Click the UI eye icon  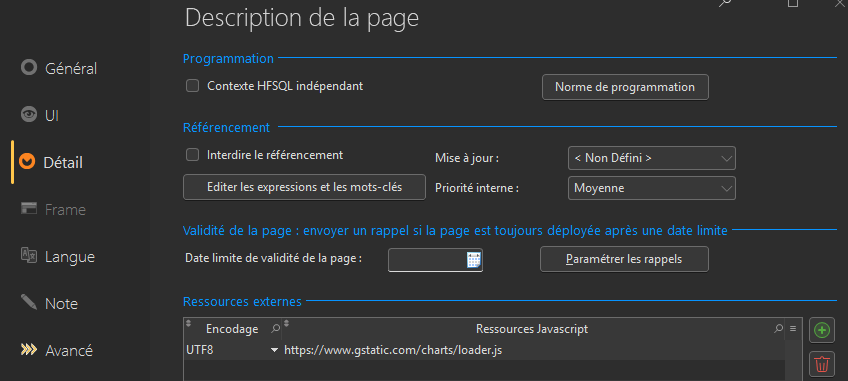pos(29,115)
